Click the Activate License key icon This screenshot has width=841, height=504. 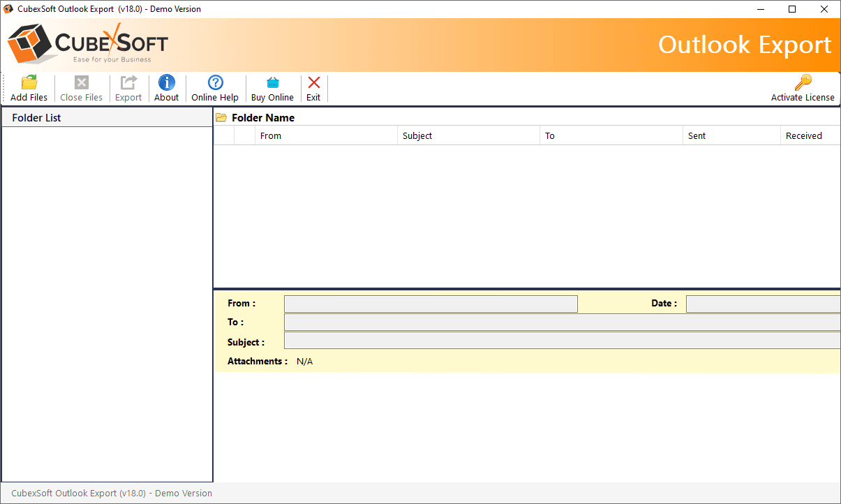(x=803, y=82)
